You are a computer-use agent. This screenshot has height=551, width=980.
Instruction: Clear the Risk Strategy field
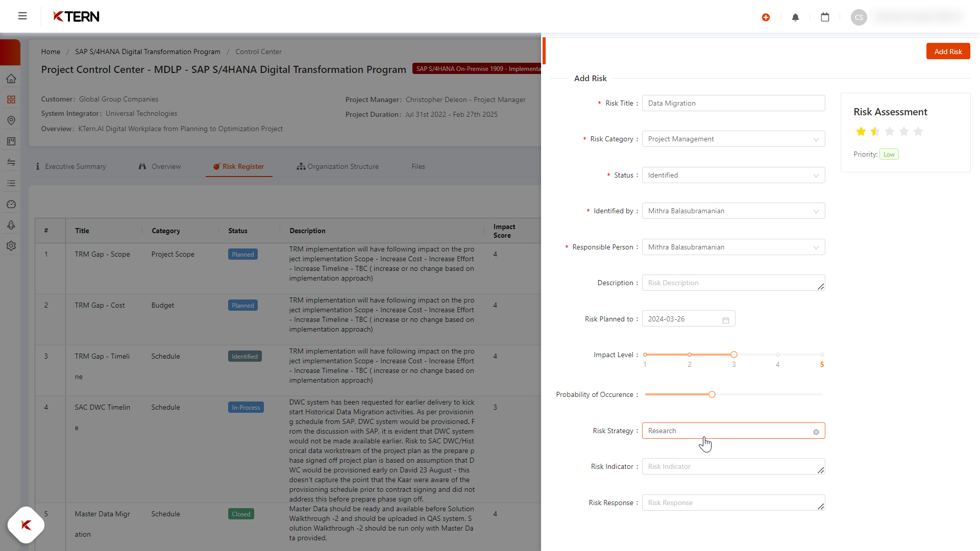click(x=816, y=432)
